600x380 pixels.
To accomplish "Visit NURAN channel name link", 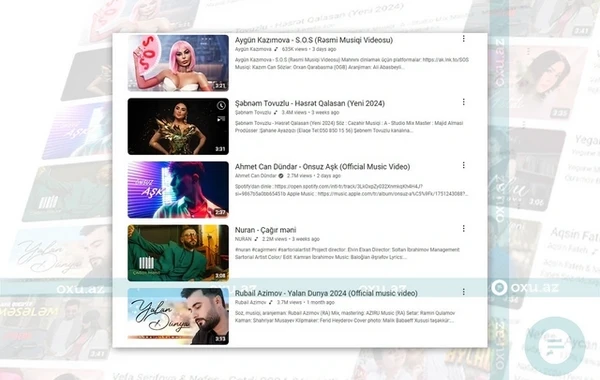I will tap(243, 239).
